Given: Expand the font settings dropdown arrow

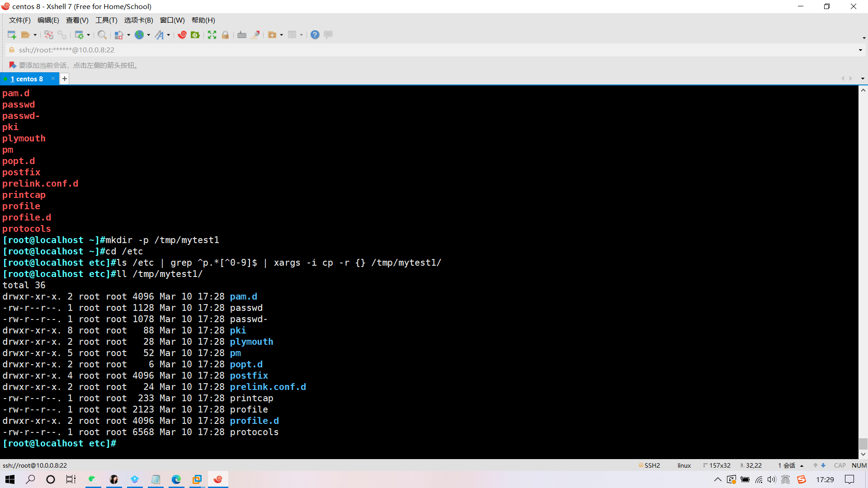Looking at the screenshot, I should click(x=169, y=35).
